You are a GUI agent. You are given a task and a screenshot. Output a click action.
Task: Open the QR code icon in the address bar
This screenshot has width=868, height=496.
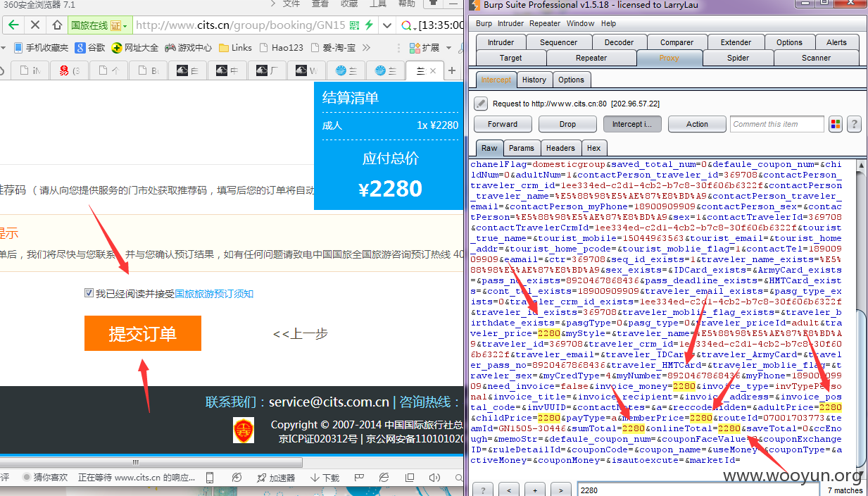click(x=355, y=25)
